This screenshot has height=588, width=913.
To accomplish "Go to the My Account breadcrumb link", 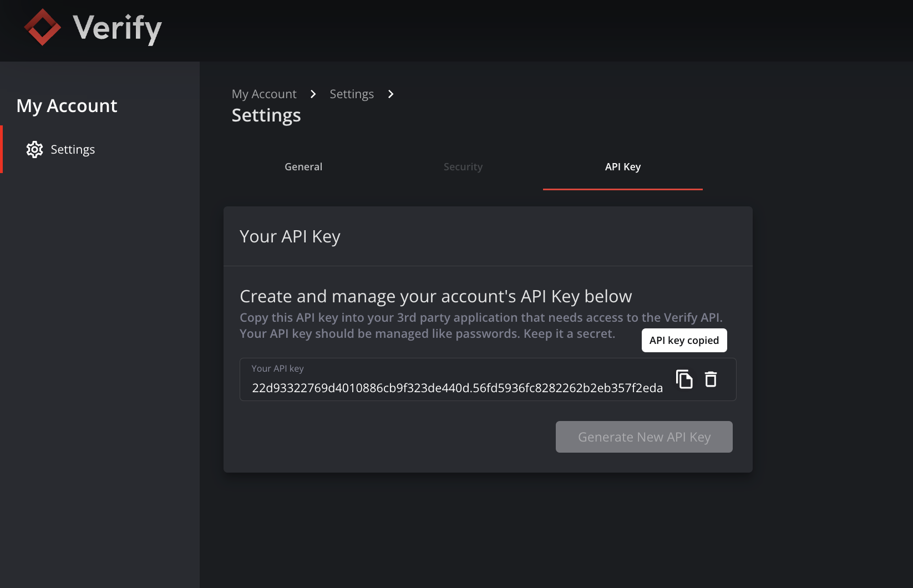I will tap(264, 94).
